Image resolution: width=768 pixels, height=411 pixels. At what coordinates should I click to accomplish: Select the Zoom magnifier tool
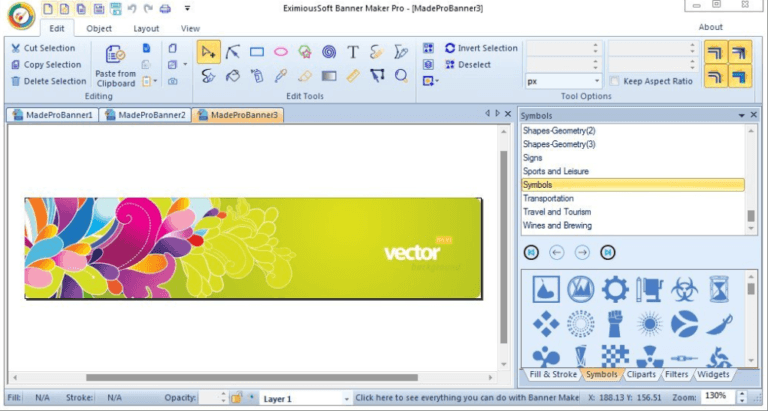[401, 76]
